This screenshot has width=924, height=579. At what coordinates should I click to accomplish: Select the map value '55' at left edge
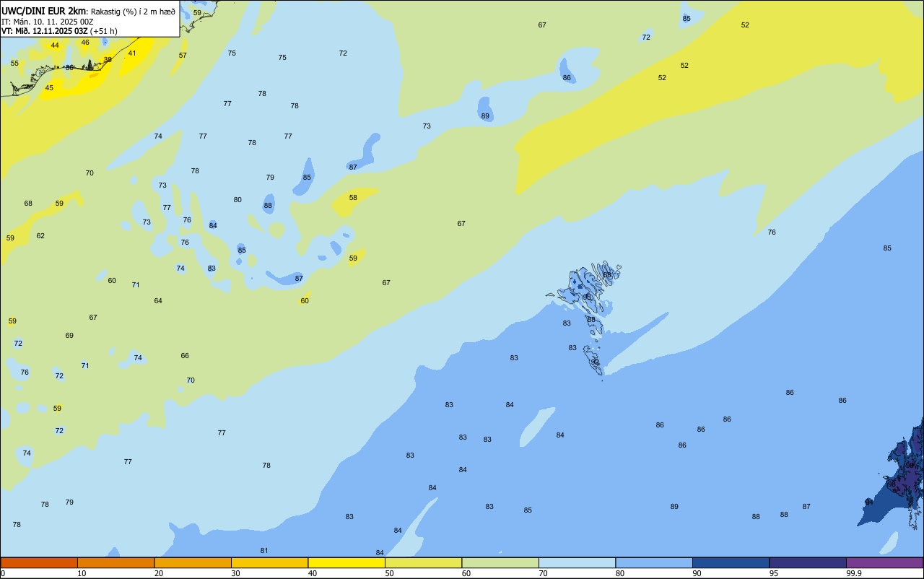(14, 64)
